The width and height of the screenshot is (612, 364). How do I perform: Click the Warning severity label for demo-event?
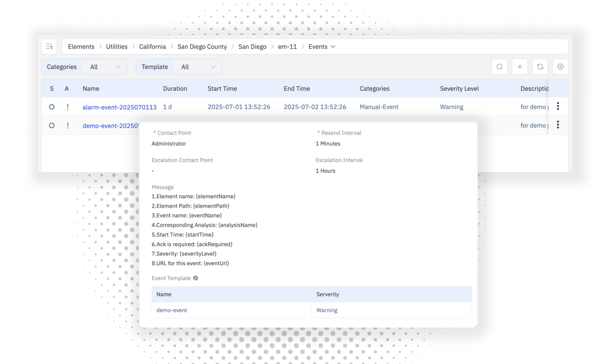click(x=326, y=310)
